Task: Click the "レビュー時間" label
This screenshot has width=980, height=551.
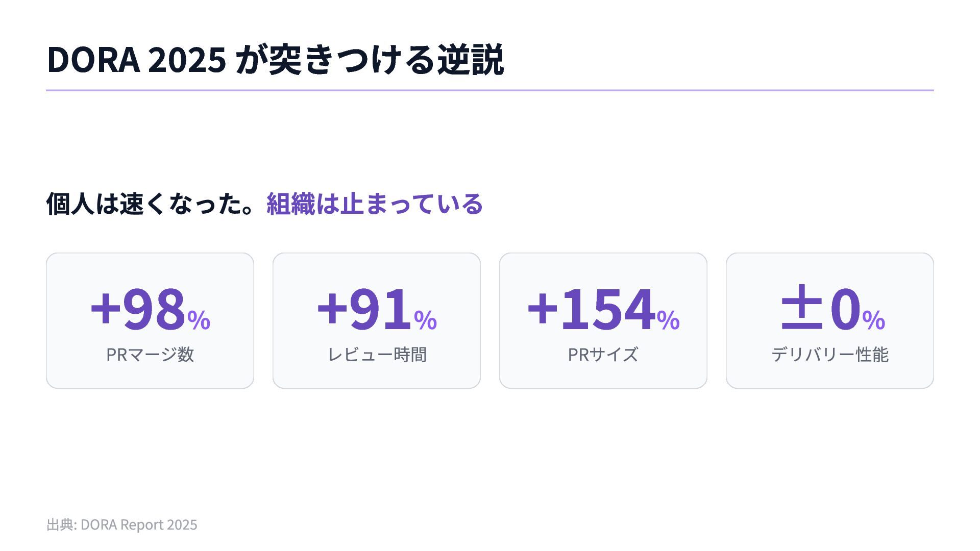Action: tap(377, 354)
